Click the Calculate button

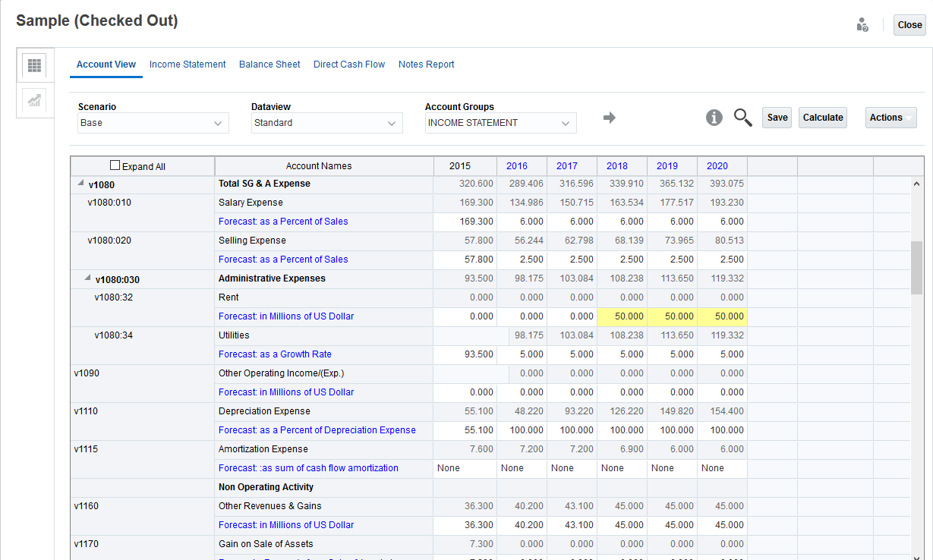click(822, 118)
